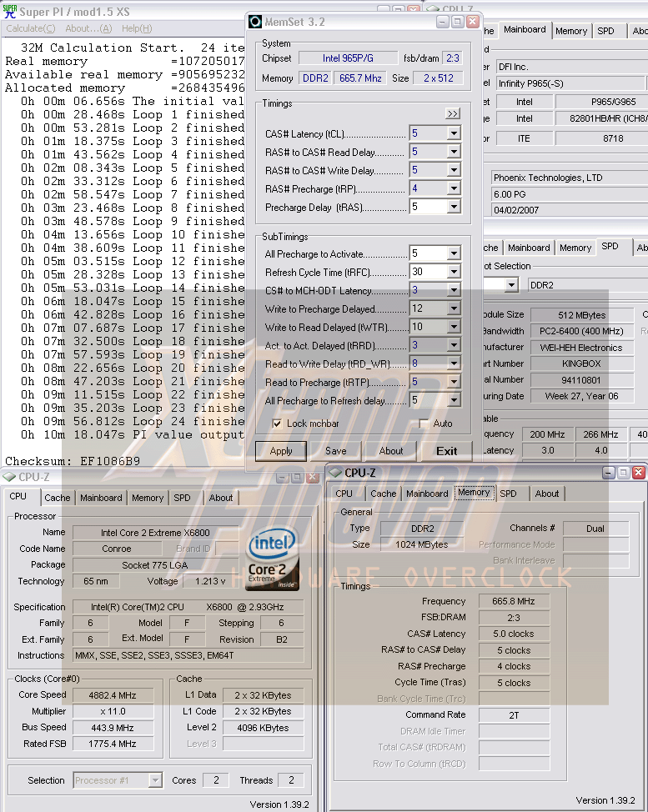The width and height of the screenshot is (648, 812).
Task: Switch to Mainboard tab in Memory CPU-Z window
Action: 427,494
